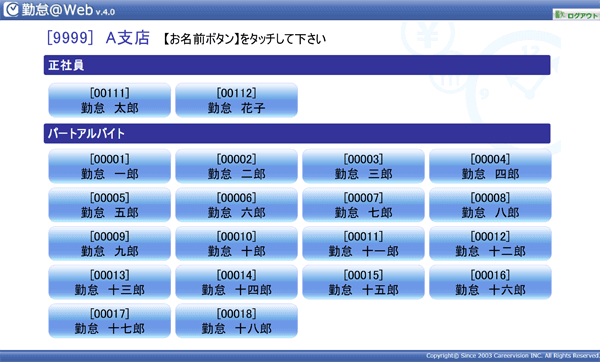Choose the [00011] 勤怠 十一郎 button

(364, 244)
